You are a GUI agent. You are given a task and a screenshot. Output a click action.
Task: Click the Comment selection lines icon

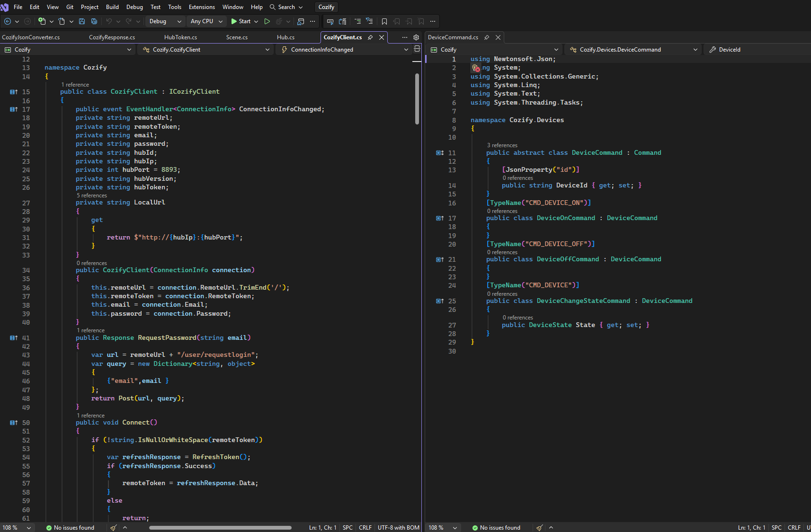point(357,21)
